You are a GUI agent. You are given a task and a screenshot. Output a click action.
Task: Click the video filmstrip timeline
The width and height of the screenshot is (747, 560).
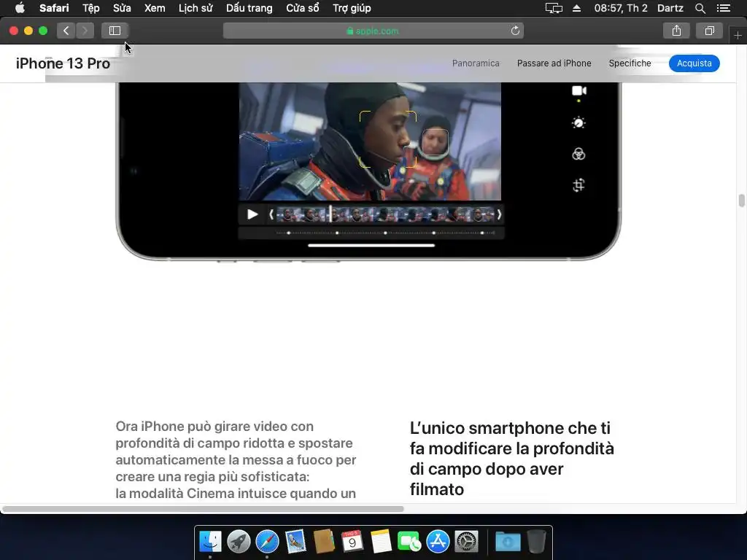pyautogui.click(x=385, y=215)
